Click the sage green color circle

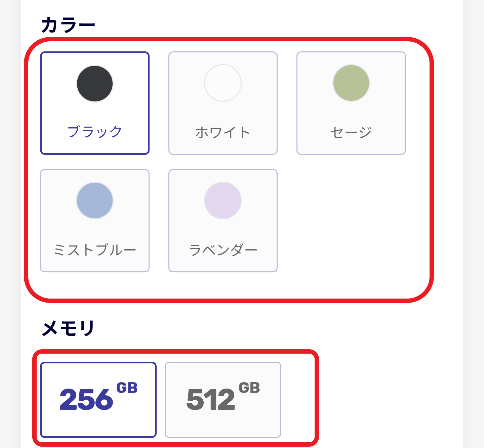(x=351, y=83)
